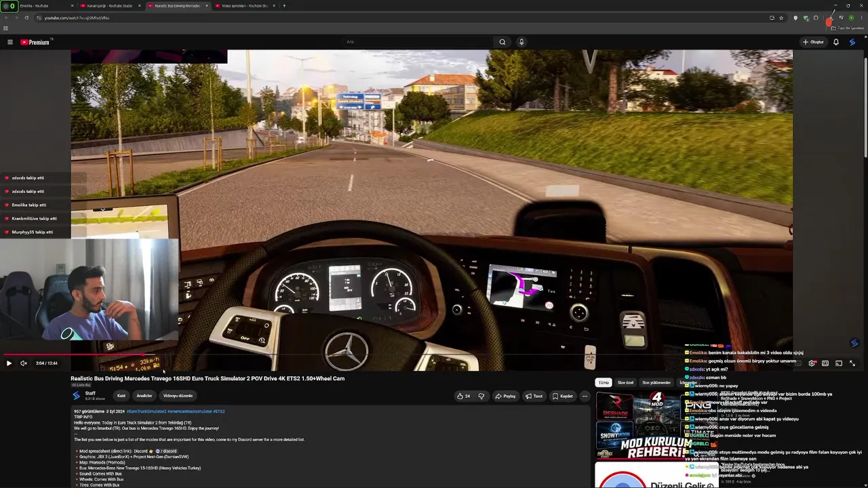Open the Staff channel avatar
868x488 pixels.
[76, 396]
